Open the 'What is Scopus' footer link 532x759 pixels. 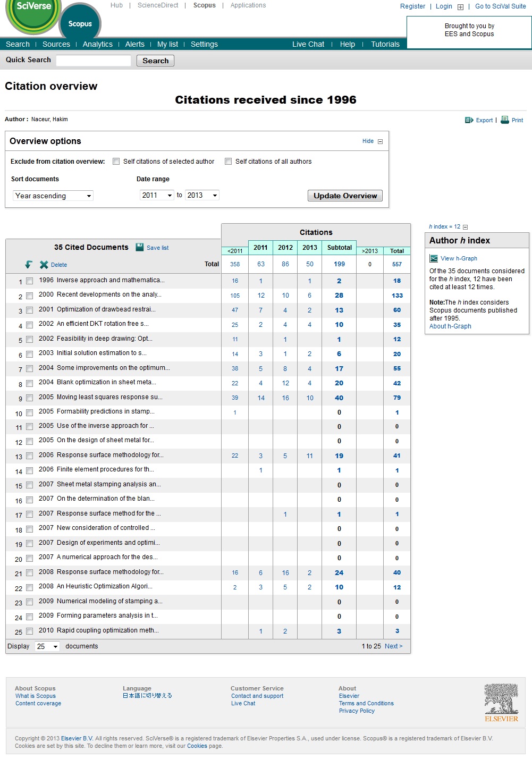[x=36, y=696]
